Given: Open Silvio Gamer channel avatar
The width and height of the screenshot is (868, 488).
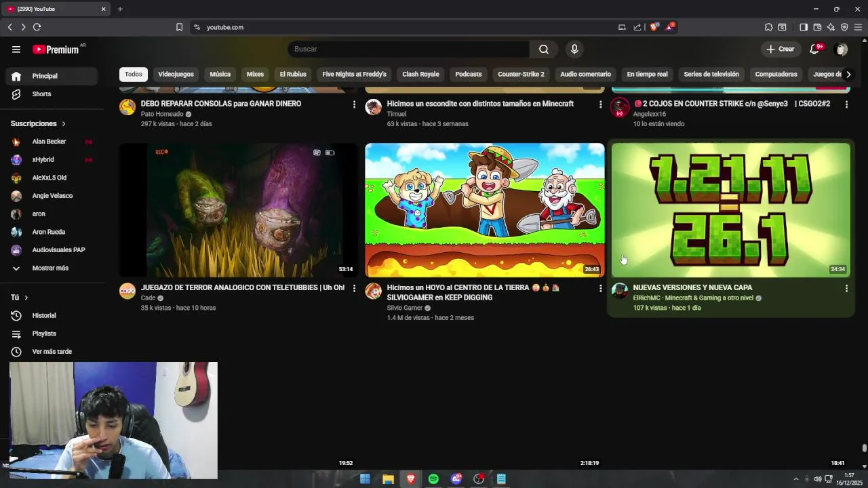Looking at the screenshot, I should [x=374, y=291].
